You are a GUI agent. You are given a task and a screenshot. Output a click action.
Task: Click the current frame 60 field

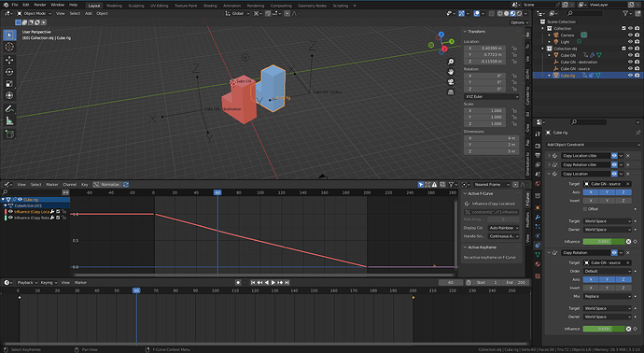click(451, 282)
